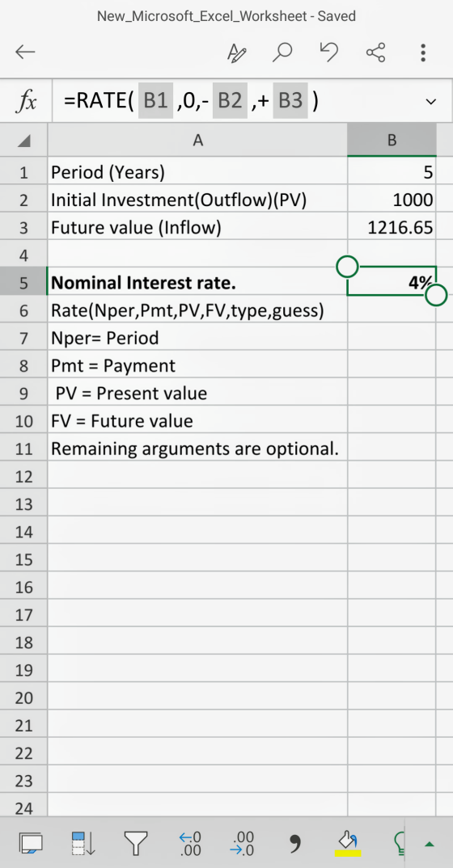Tap the file title 'New_Microsoft_Excel_Worksheet - Saved'
The image size is (453, 868).
(226, 17)
